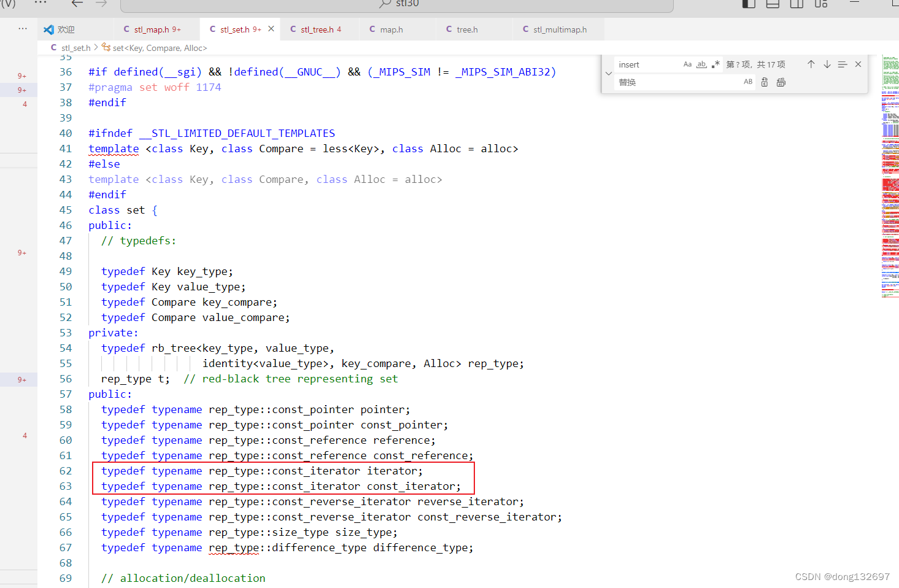Click the C file icon on the map.h tab
Screen dimensions: 899x588
(372, 29)
